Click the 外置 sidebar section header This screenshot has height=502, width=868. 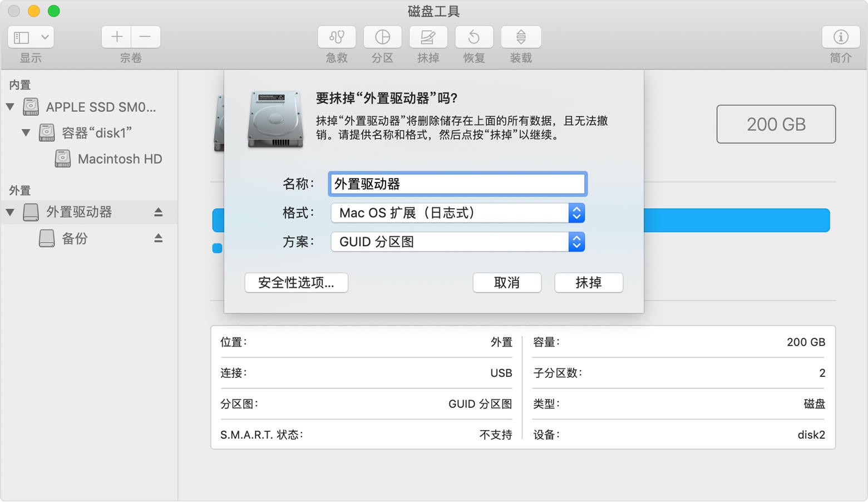20,190
